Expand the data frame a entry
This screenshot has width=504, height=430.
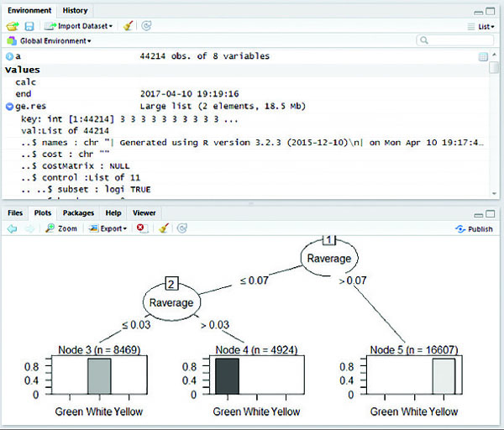(x=9, y=56)
